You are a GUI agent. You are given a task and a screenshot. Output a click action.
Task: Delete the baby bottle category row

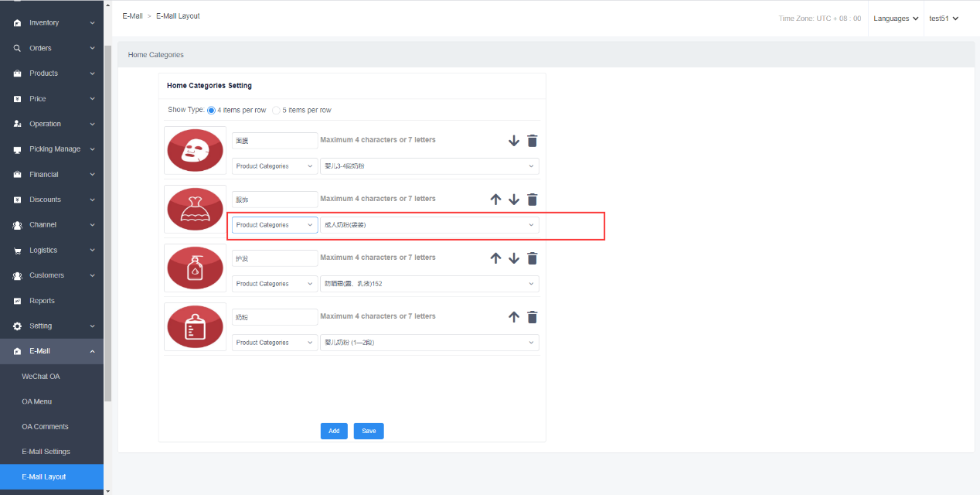pyautogui.click(x=532, y=317)
